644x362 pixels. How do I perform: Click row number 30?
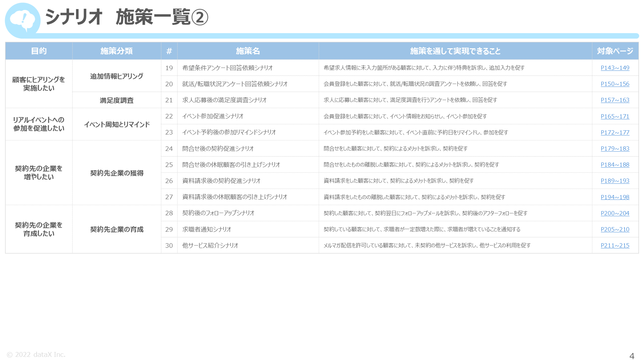169,246
